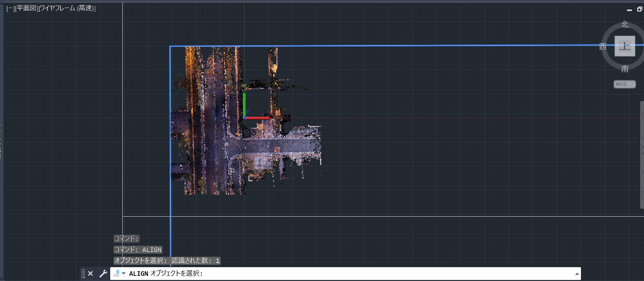Open the WCS coordinate system dropdown

point(624,84)
